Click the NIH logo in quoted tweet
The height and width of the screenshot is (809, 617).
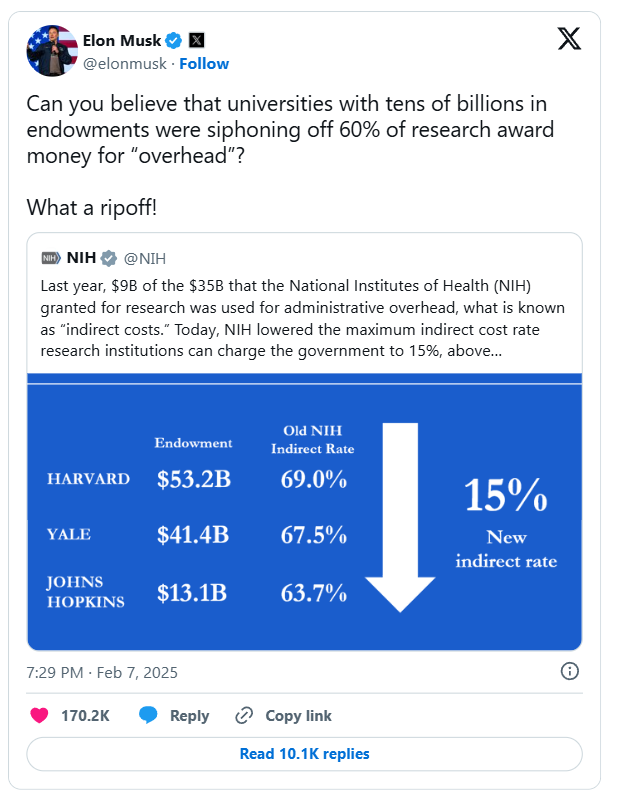[x=51, y=258]
